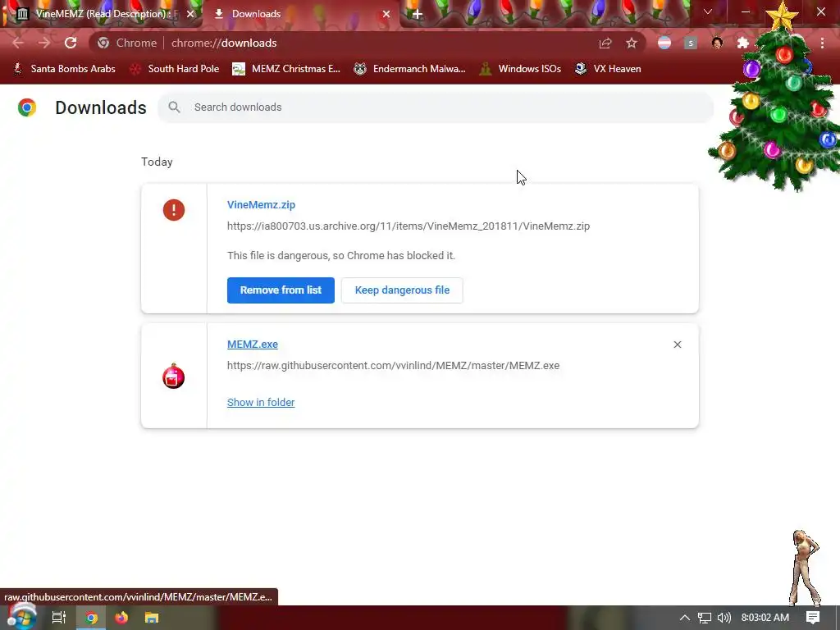This screenshot has width=840, height=630.
Task: Show hidden tray icons chevron
Action: tap(685, 618)
